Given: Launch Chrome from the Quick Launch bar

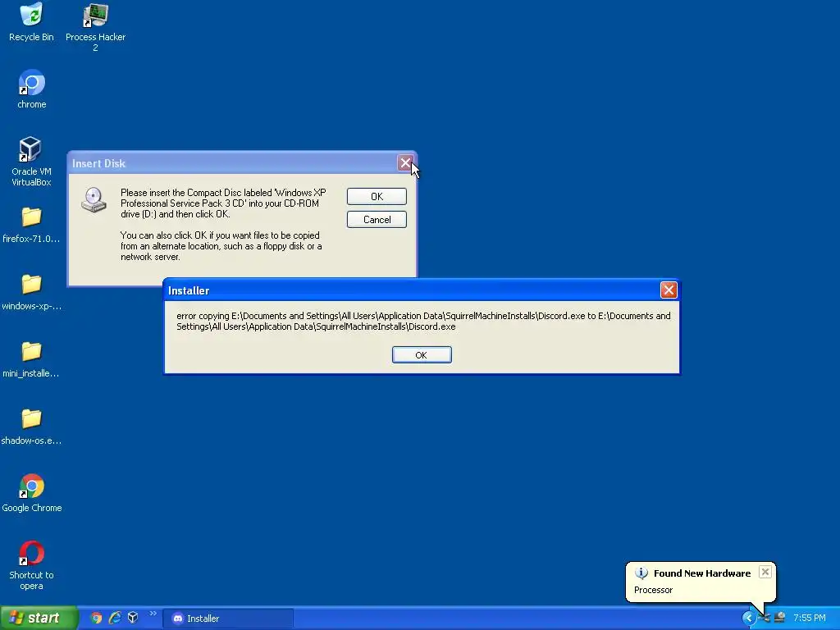Looking at the screenshot, I should pos(97,618).
